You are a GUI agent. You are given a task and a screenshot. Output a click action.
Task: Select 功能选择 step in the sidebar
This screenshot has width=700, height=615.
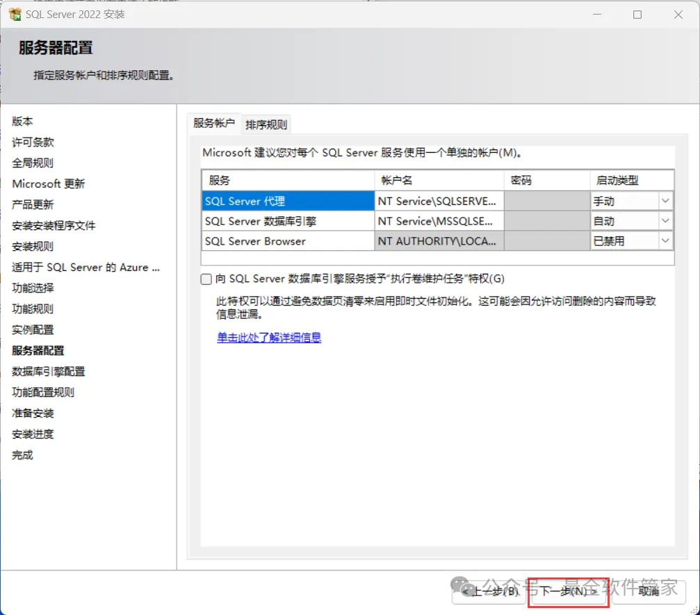click(x=33, y=288)
